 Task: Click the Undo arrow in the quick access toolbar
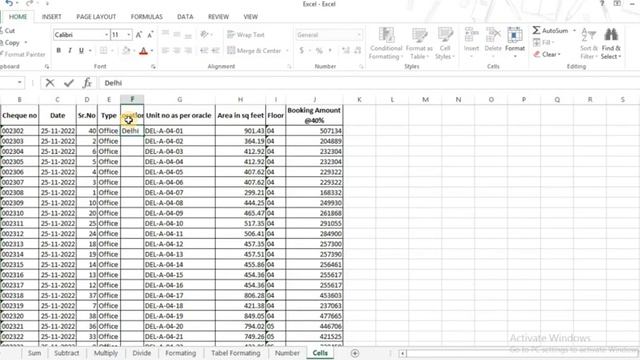coord(9,4)
